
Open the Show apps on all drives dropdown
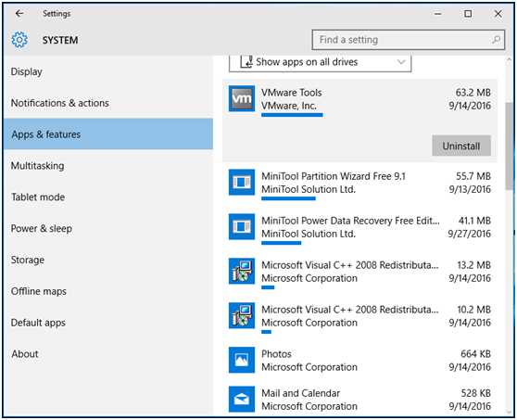(321, 63)
